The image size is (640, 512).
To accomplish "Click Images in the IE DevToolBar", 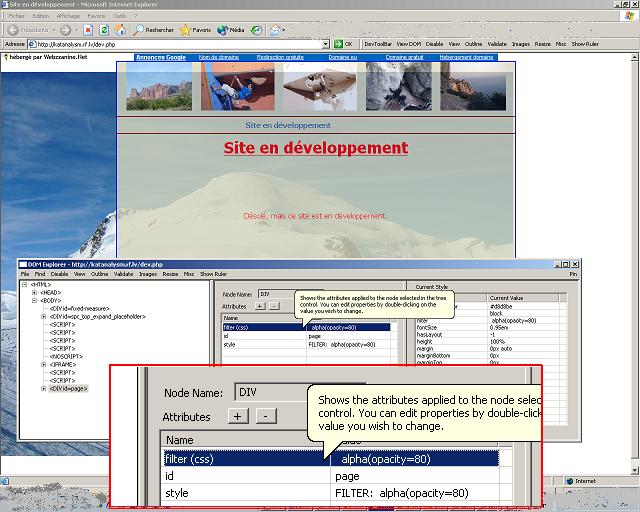I will coord(520,44).
